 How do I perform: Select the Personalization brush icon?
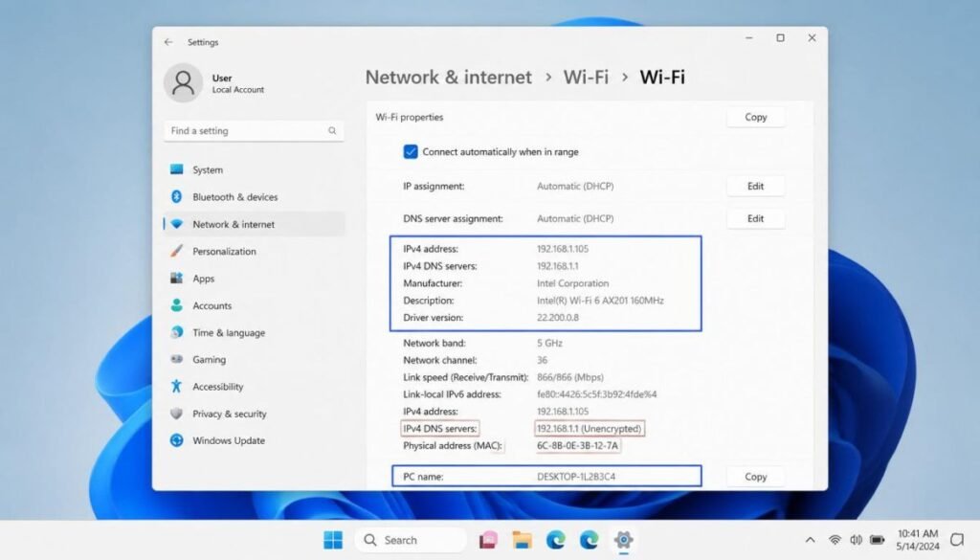pos(177,251)
